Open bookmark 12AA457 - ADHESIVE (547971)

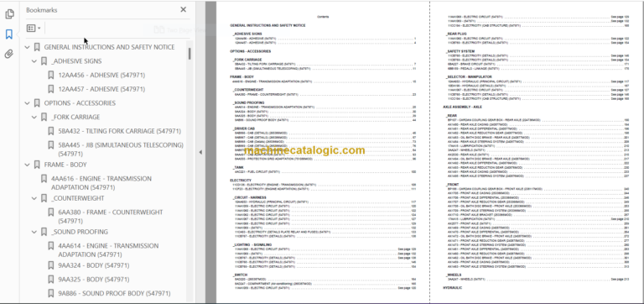pyautogui.click(x=101, y=89)
